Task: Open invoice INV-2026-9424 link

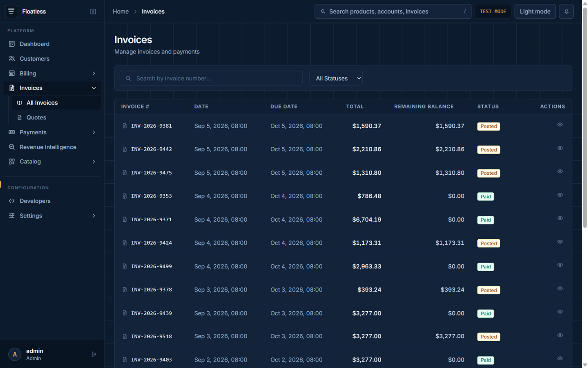Action: pyautogui.click(x=151, y=243)
